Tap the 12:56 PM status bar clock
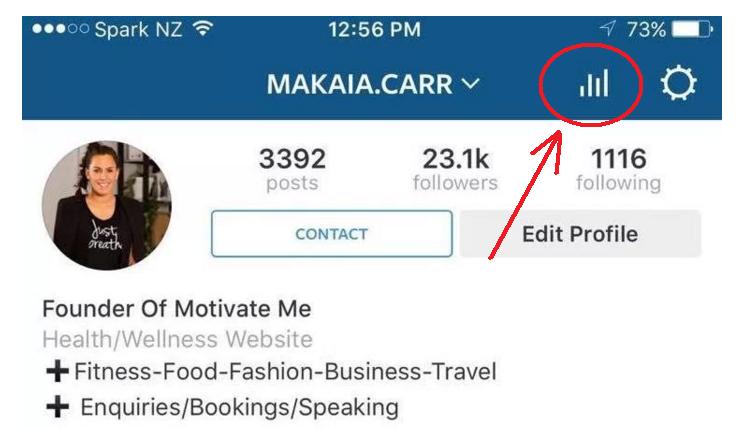This screenshot has height=428, width=753. (375, 29)
